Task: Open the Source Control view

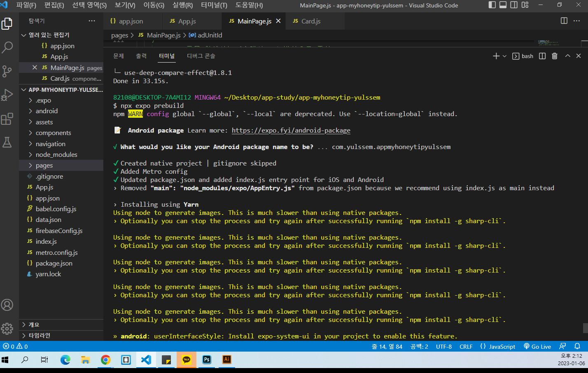Action: point(7,71)
